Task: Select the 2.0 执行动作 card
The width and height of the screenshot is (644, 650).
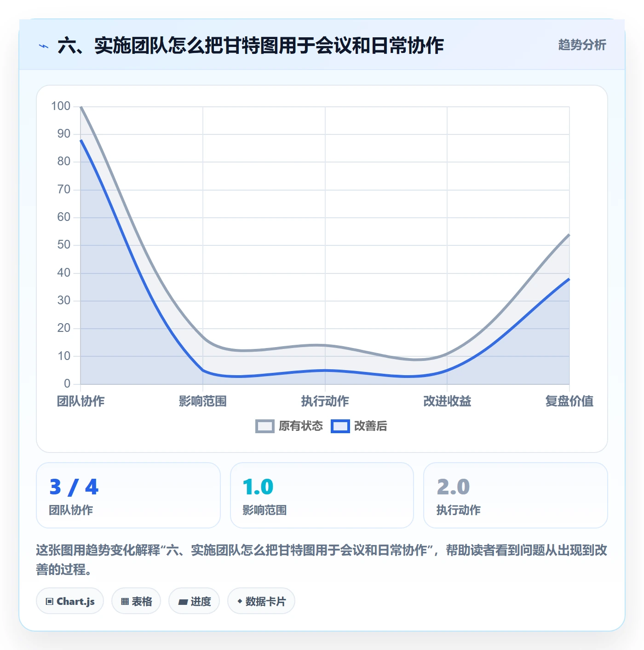Action: click(x=516, y=495)
